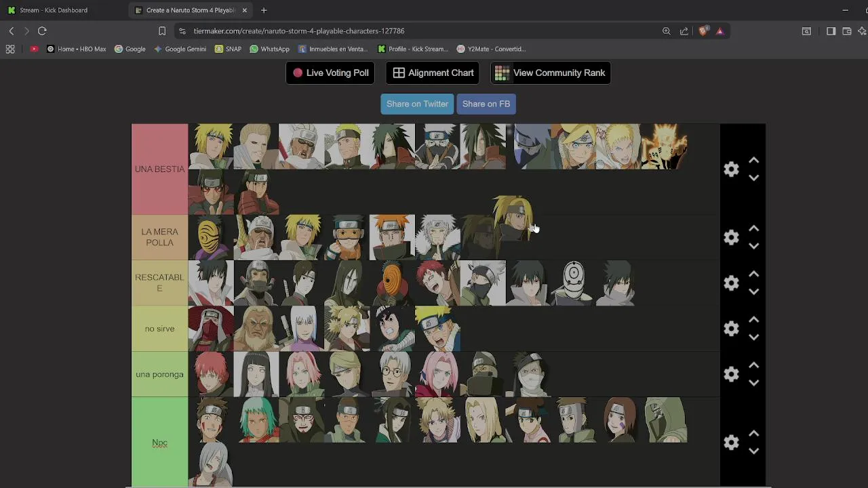Click View Community Rank button
Screen dimensions: 868x488
point(551,73)
